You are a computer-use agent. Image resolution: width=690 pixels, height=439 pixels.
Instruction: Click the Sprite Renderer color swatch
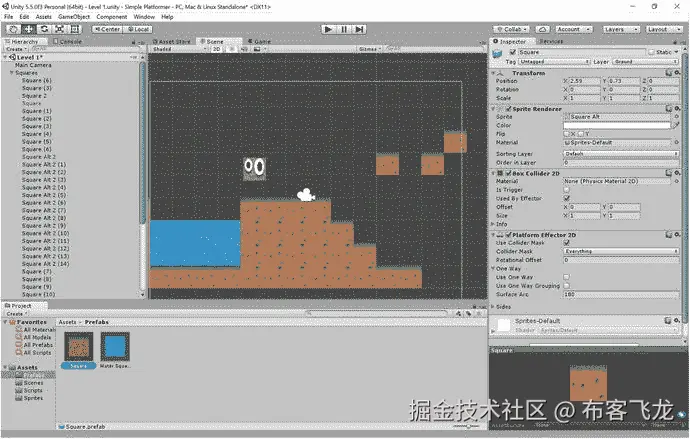point(617,125)
